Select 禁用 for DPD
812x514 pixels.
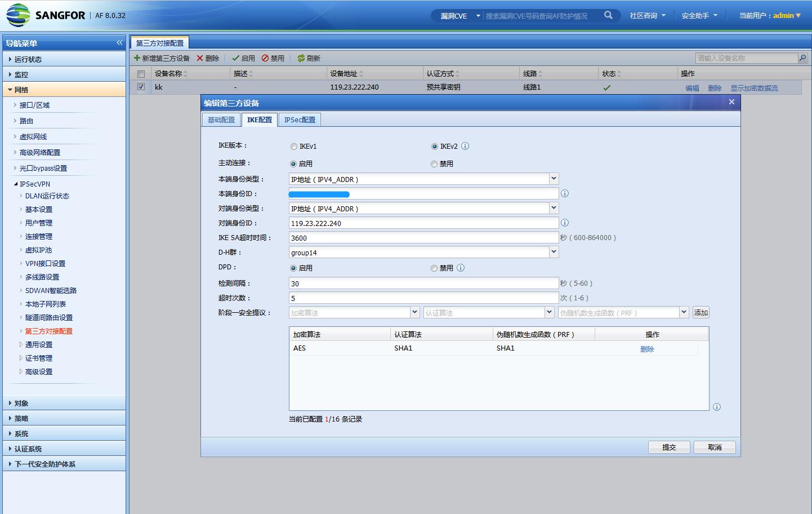434,268
